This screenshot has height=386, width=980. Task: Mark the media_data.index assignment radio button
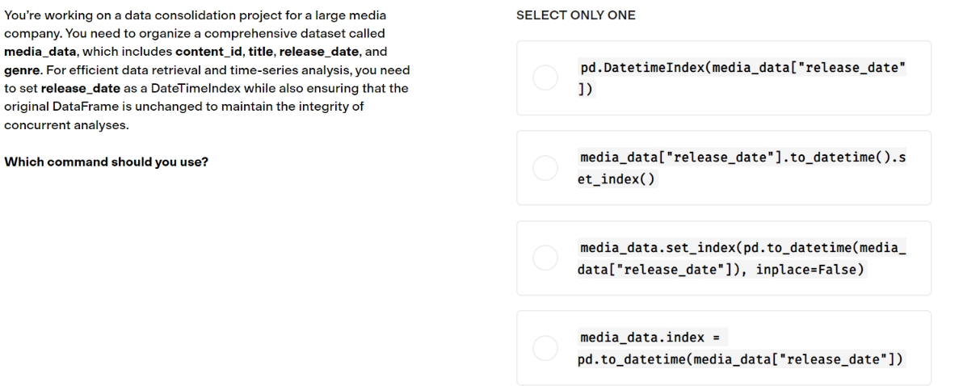[545, 347]
